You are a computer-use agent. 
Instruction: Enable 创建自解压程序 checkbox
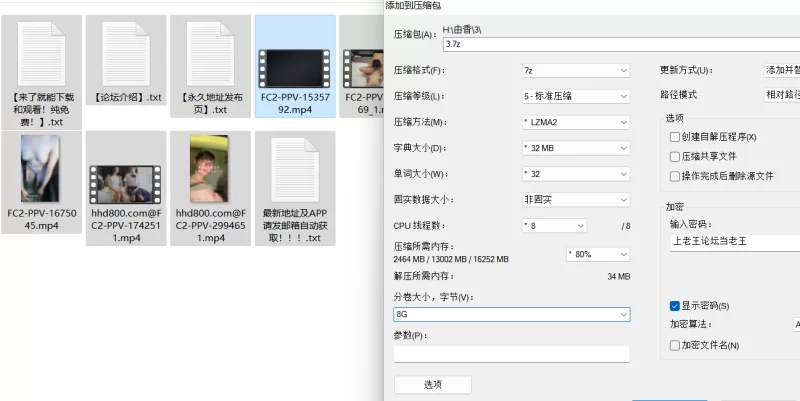click(675, 137)
